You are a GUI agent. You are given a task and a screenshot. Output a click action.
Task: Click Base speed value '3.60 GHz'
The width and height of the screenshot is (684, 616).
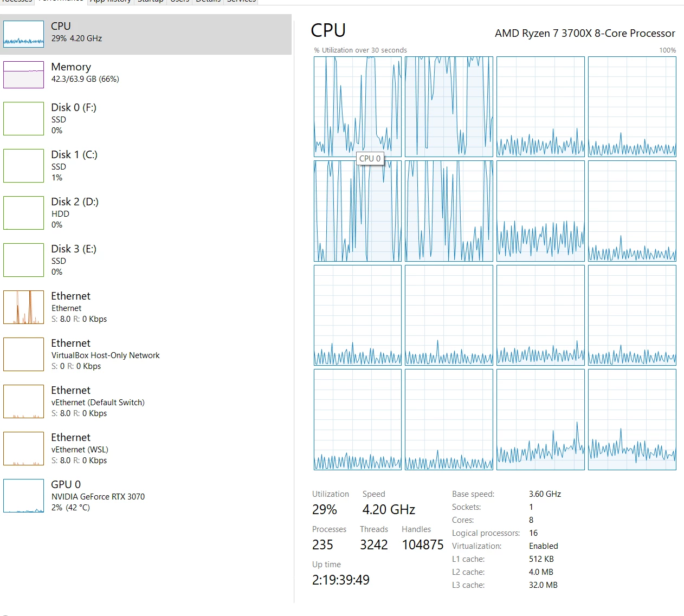coord(545,494)
